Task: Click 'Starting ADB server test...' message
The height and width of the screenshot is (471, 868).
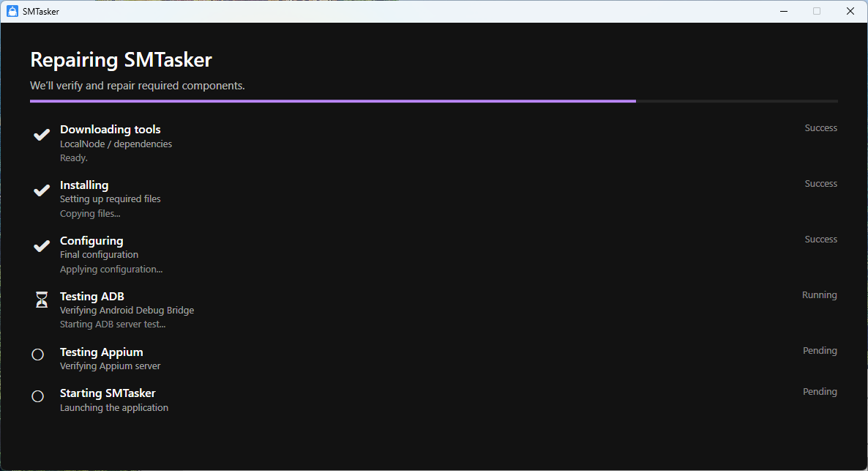Action: click(x=112, y=324)
